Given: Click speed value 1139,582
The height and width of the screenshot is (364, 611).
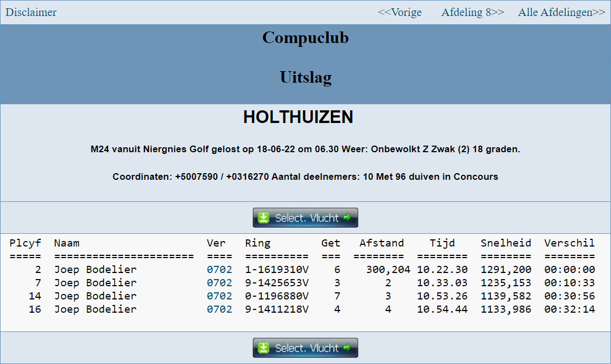Looking at the screenshot, I should tap(506, 296).
